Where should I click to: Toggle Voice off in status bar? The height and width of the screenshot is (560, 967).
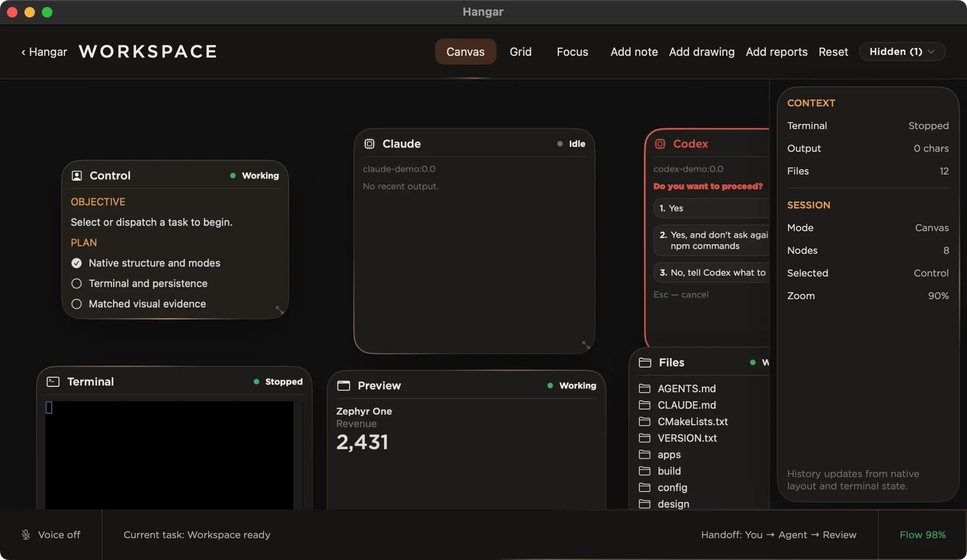(x=51, y=535)
